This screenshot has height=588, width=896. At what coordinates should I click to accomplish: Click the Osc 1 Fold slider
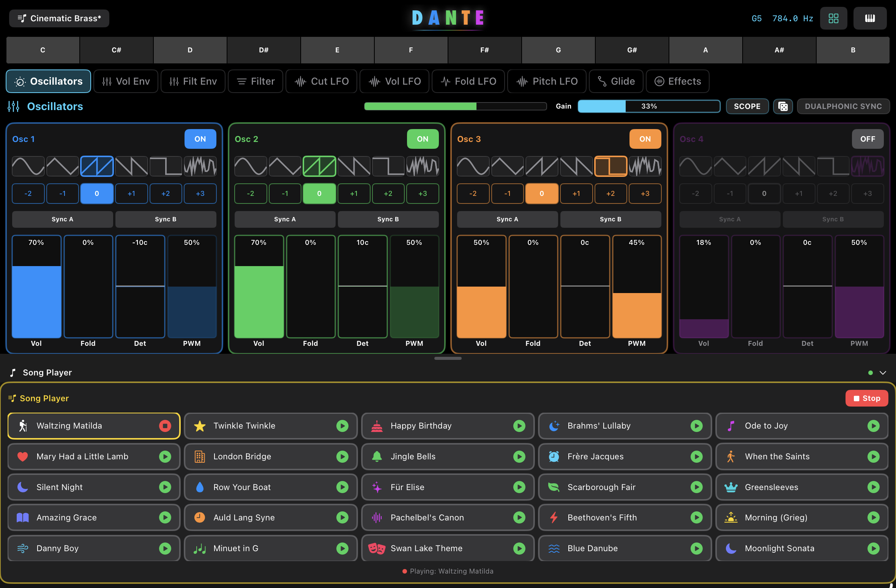tap(88, 287)
